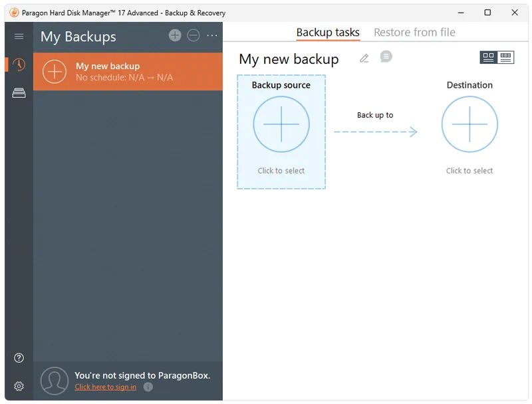Choose a Backup source with plus circle
Screen dimensions: 532x404
coord(281,124)
